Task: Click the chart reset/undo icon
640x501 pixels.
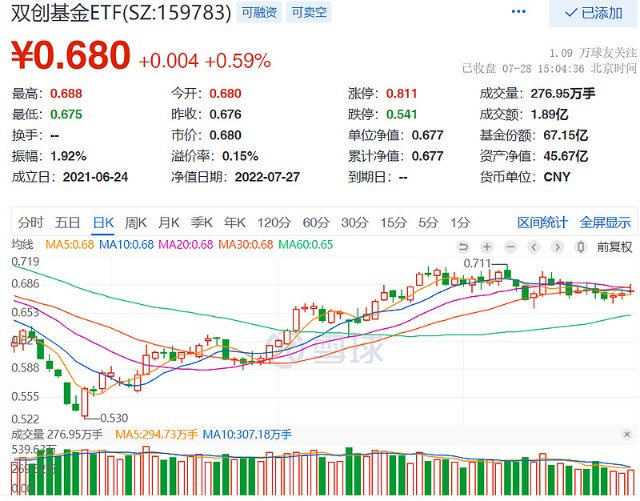Action: [x=463, y=247]
